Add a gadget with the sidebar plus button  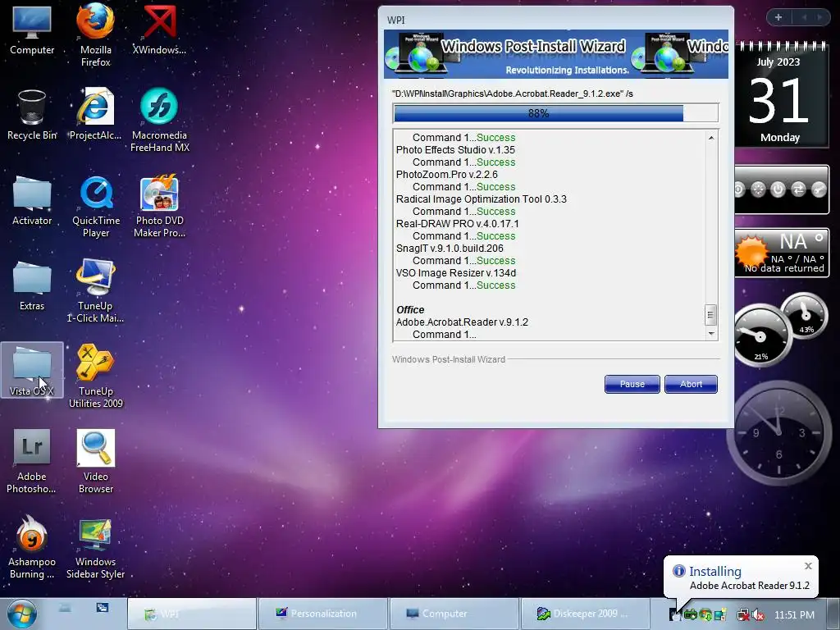tap(778, 18)
